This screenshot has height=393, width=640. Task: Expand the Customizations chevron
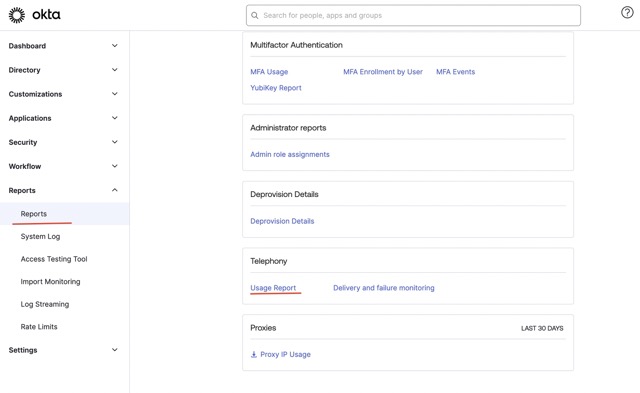[x=115, y=94]
